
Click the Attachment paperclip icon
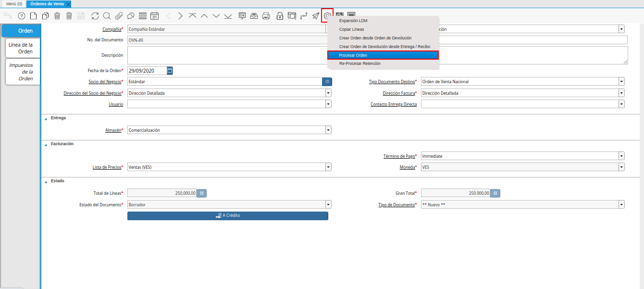[119, 16]
